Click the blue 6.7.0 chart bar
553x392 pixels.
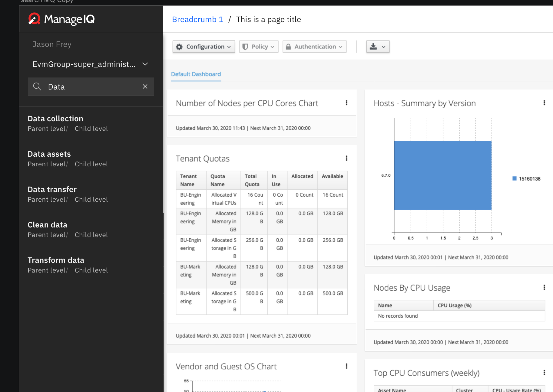pos(443,175)
